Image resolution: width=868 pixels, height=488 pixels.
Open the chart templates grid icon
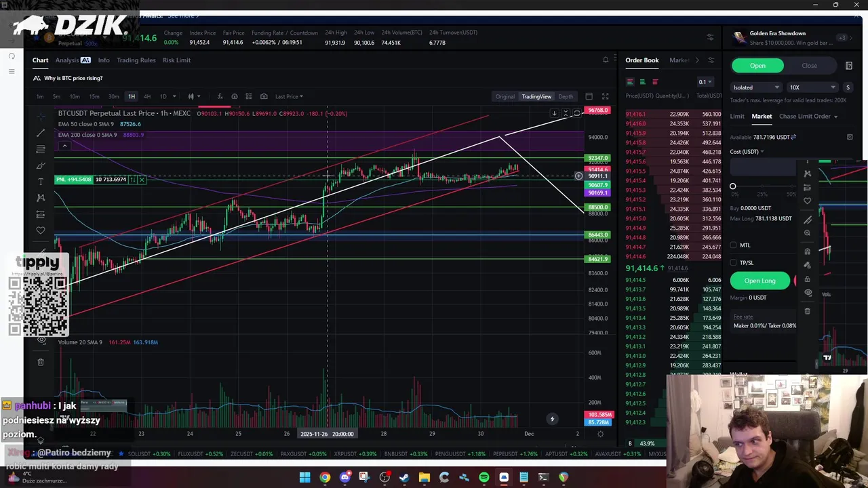tap(249, 96)
